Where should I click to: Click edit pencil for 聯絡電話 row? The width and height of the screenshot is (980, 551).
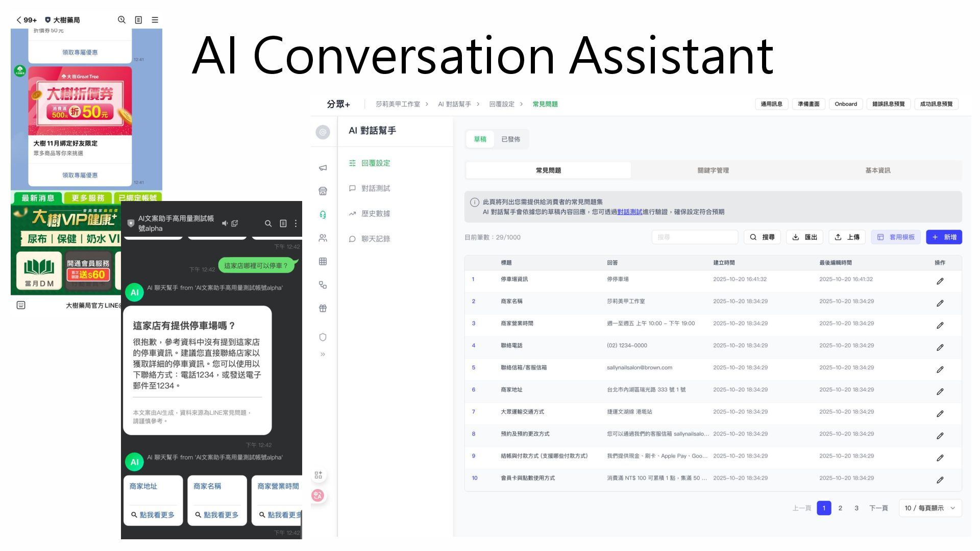click(x=940, y=347)
